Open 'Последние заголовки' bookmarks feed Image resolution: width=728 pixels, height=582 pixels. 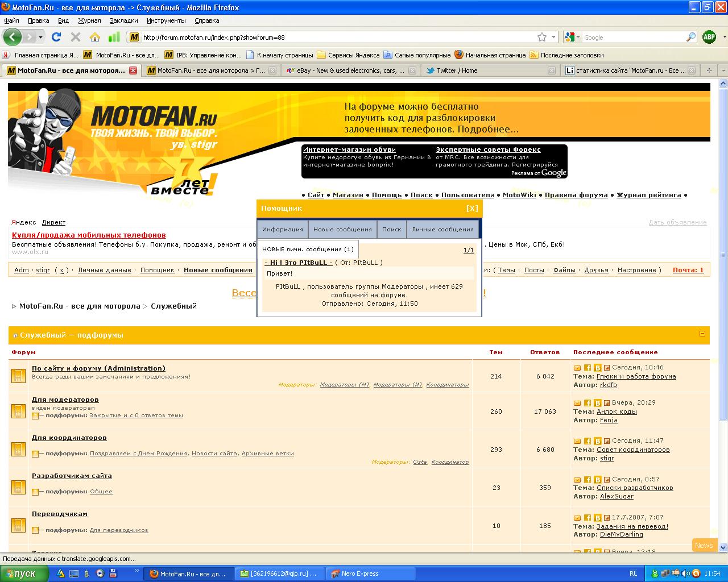click(x=566, y=55)
